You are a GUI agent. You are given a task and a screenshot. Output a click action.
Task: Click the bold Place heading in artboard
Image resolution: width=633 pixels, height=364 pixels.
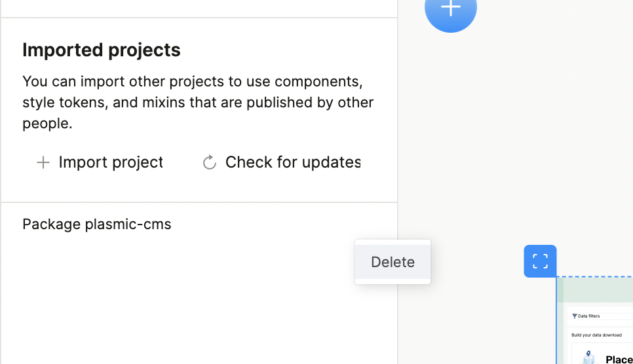pyautogui.click(x=619, y=359)
